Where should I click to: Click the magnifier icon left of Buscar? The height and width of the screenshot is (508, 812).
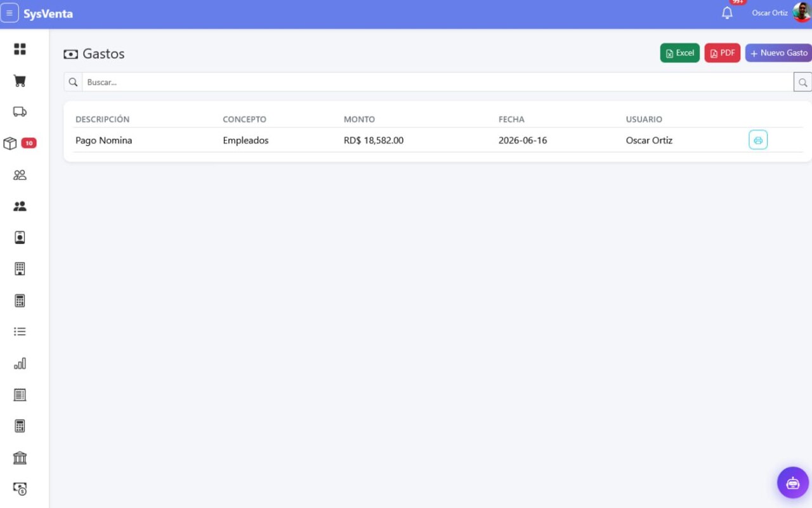click(73, 82)
